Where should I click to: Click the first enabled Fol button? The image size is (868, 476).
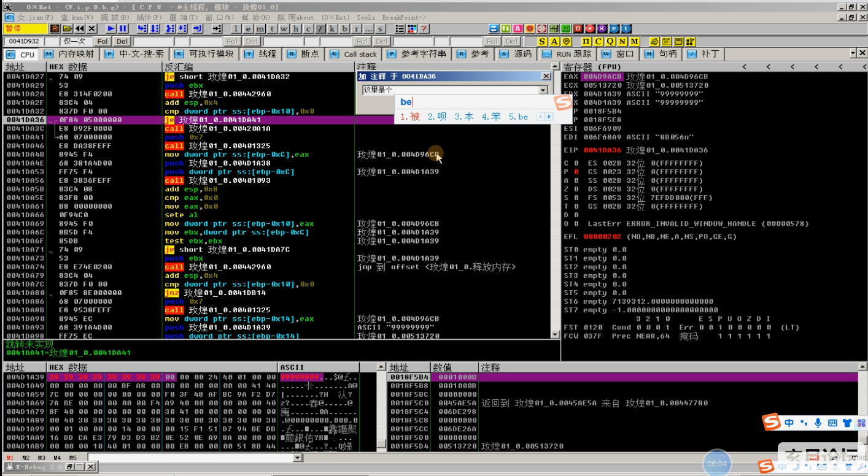(102, 42)
